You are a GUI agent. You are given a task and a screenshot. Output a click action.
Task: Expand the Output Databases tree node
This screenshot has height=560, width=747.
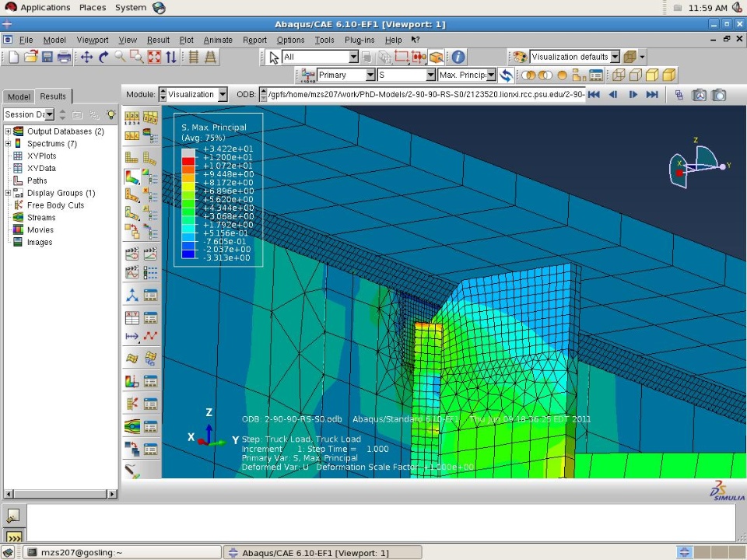[9, 131]
